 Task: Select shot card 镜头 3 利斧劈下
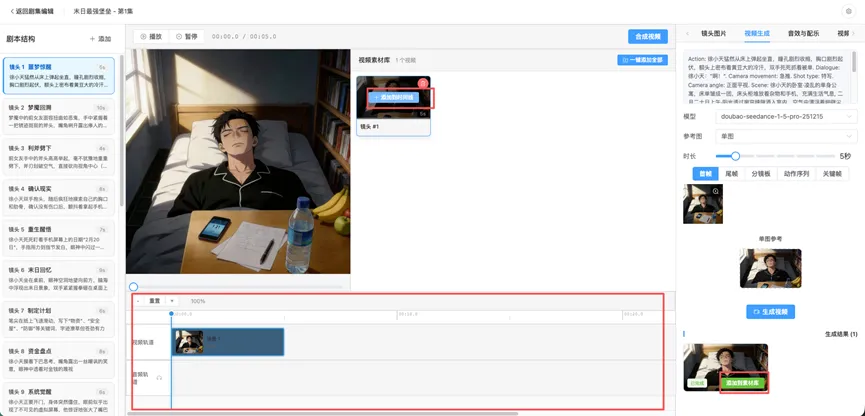pos(58,157)
